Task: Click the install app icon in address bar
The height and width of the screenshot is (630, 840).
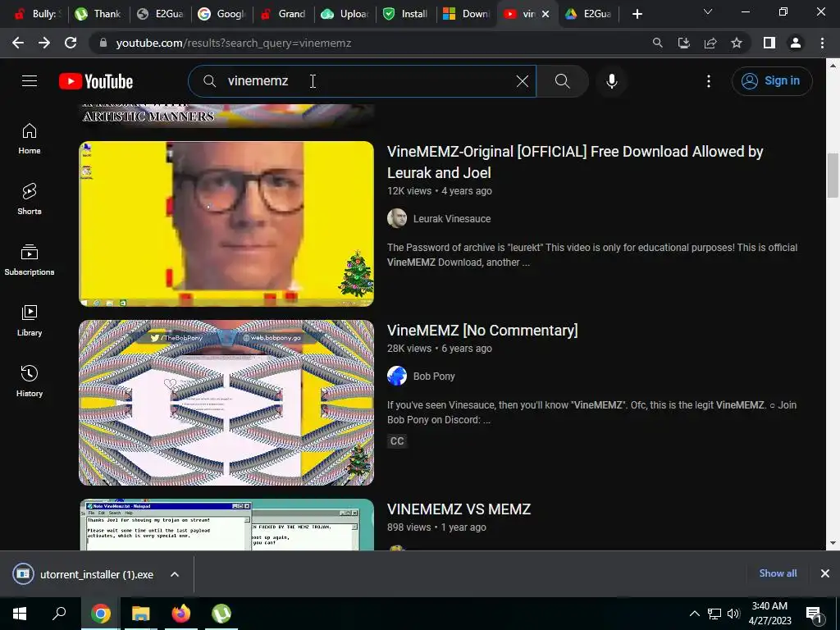Action: [x=683, y=43]
